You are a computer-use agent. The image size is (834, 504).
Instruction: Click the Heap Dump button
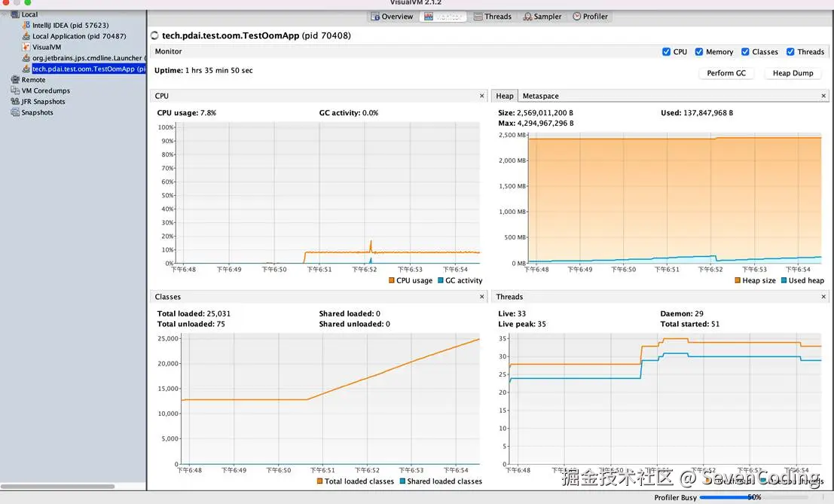[x=793, y=73]
